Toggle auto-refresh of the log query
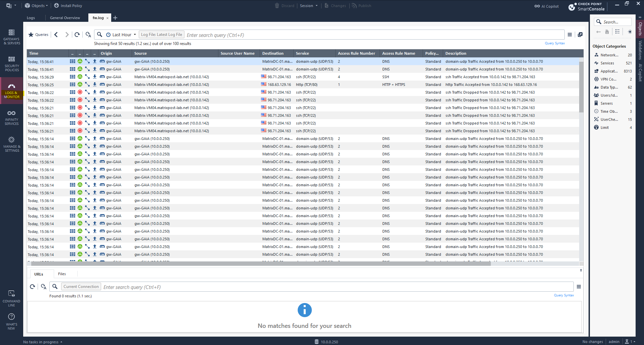 (x=88, y=35)
